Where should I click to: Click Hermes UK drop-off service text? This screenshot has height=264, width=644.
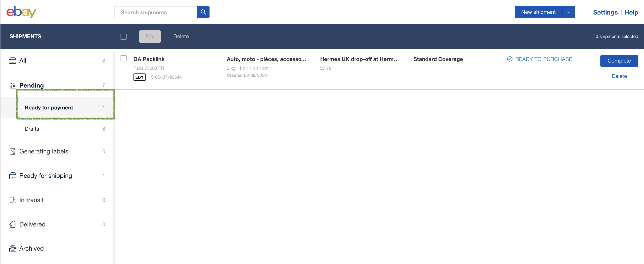(x=360, y=59)
